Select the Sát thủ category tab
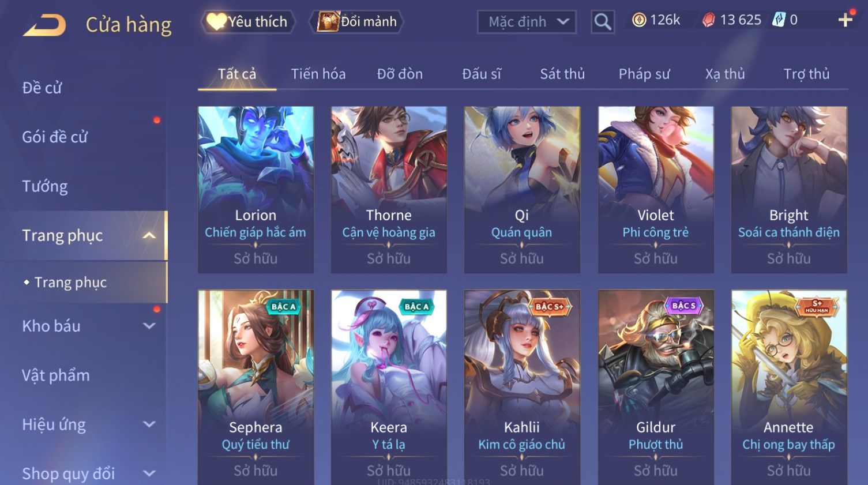 [562, 74]
